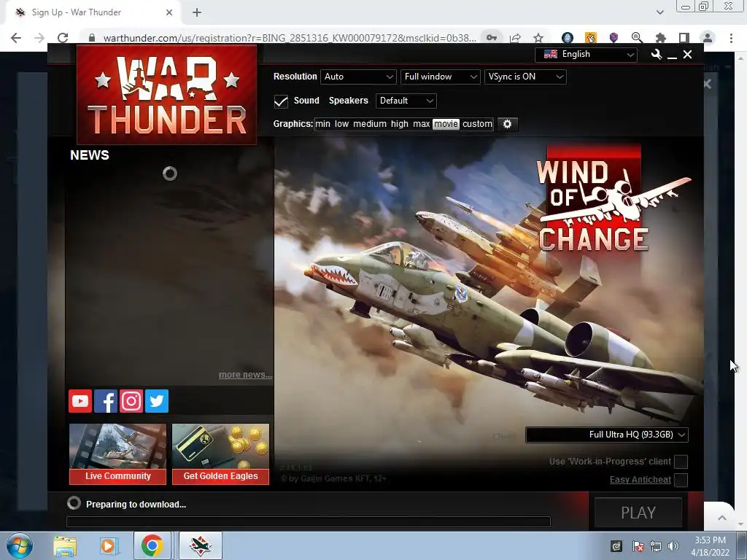Click the taskbar clock and date
This screenshot has width=747, height=560.
click(x=710, y=546)
